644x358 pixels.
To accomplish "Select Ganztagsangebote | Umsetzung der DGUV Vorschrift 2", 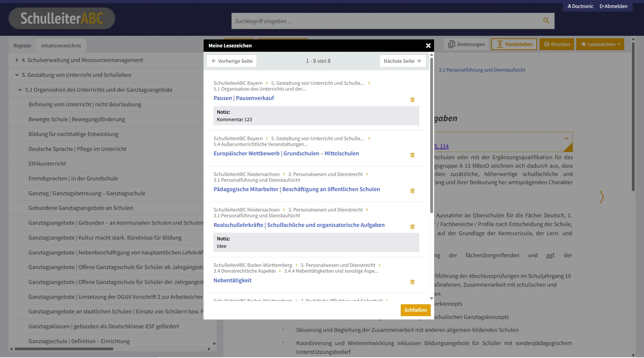I will click(x=116, y=297).
